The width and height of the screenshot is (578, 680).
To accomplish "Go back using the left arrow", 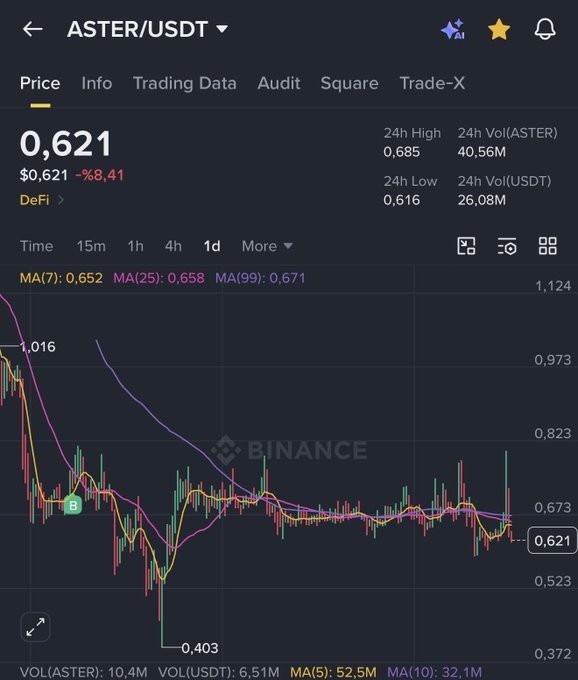I will 33,29.
